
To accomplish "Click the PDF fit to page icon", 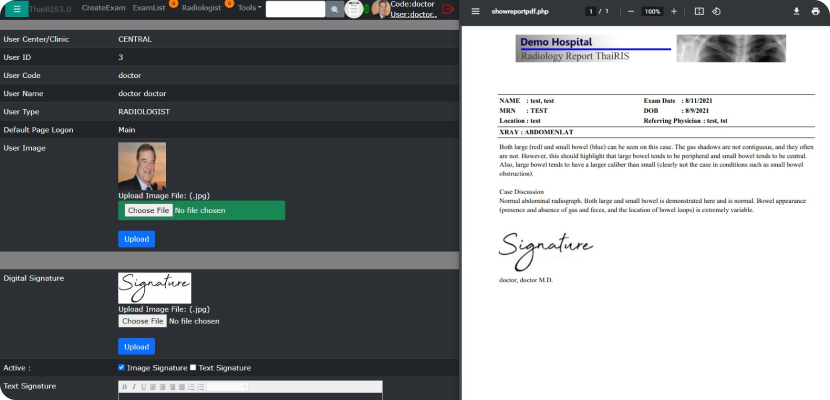I will pyautogui.click(x=699, y=11).
